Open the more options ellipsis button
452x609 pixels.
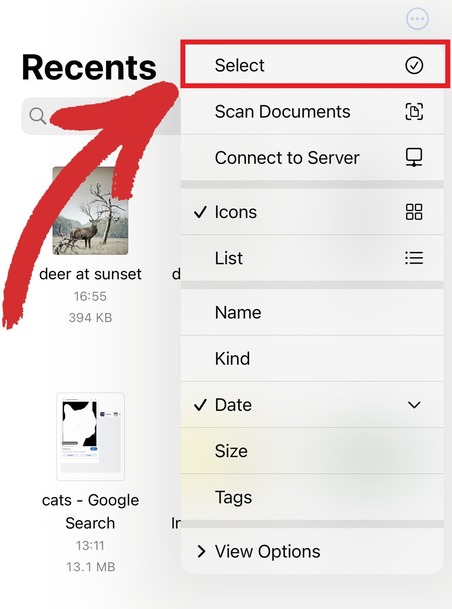pos(417,19)
